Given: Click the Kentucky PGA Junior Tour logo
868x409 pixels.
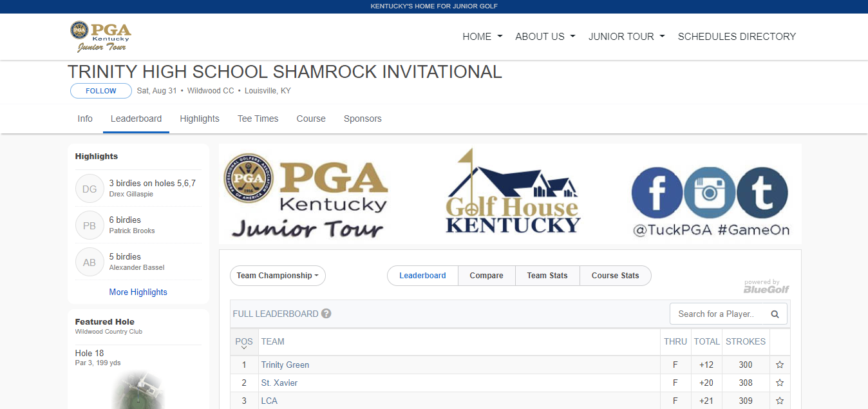Looking at the screenshot, I should click(100, 37).
